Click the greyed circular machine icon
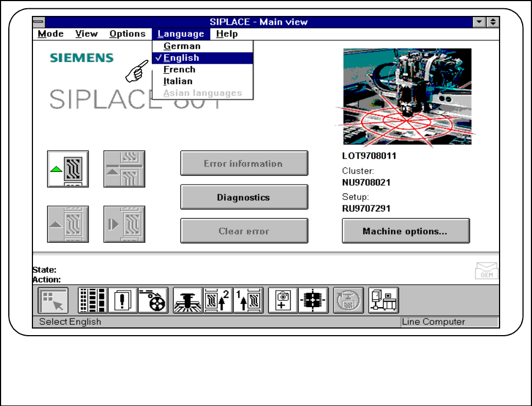 [x=348, y=300]
